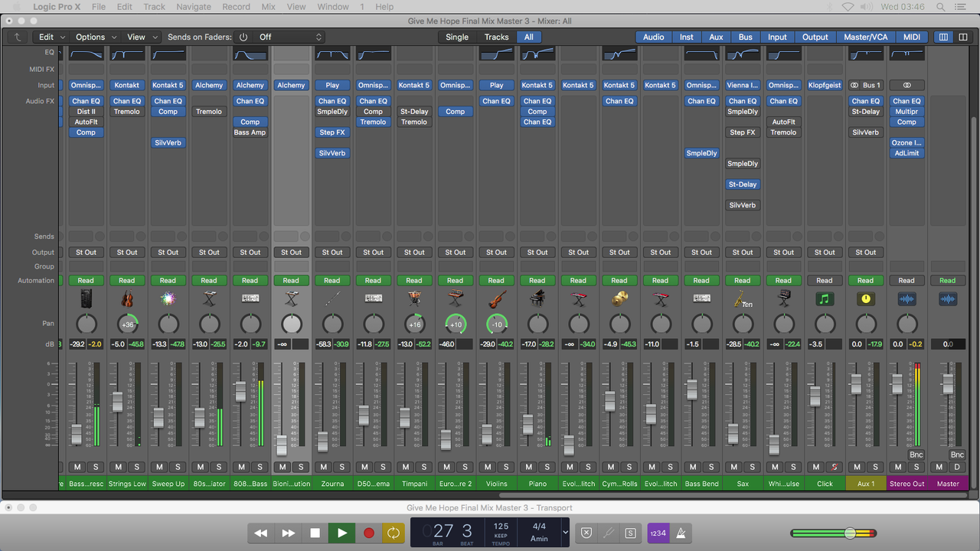Image resolution: width=980 pixels, height=551 pixels.
Task: Open the Navigate menu
Action: (x=194, y=7)
